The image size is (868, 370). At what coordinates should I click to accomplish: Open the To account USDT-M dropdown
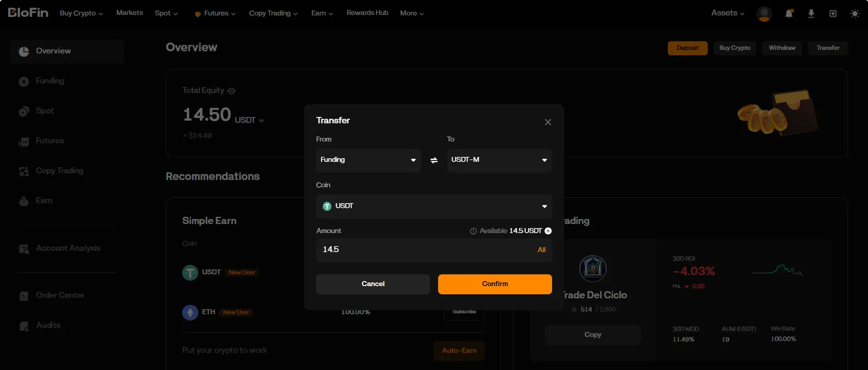[x=499, y=160]
